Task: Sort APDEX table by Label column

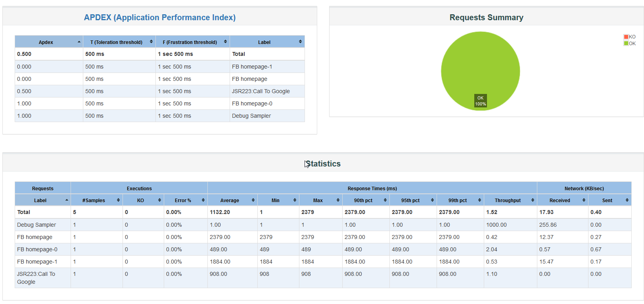Action: [x=267, y=42]
